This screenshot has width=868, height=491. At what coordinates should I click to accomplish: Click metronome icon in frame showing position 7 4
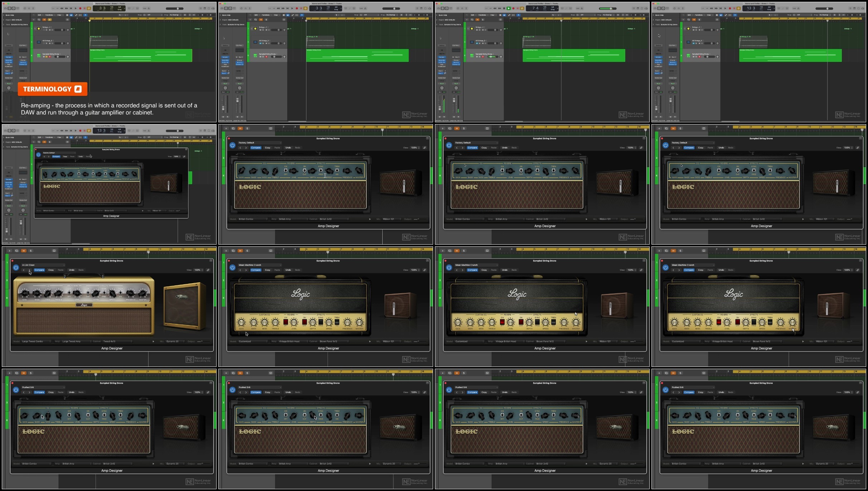click(582, 8)
